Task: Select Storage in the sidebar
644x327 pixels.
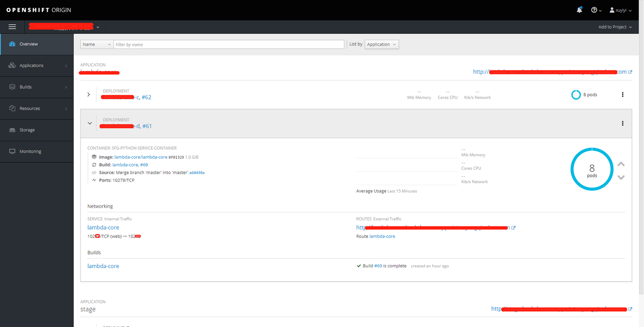Action: pyautogui.click(x=27, y=130)
